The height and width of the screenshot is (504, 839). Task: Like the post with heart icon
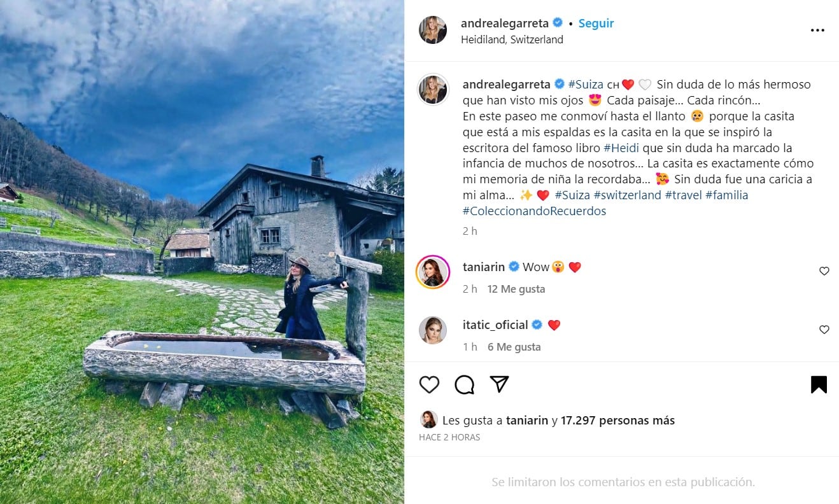pyautogui.click(x=430, y=384)
